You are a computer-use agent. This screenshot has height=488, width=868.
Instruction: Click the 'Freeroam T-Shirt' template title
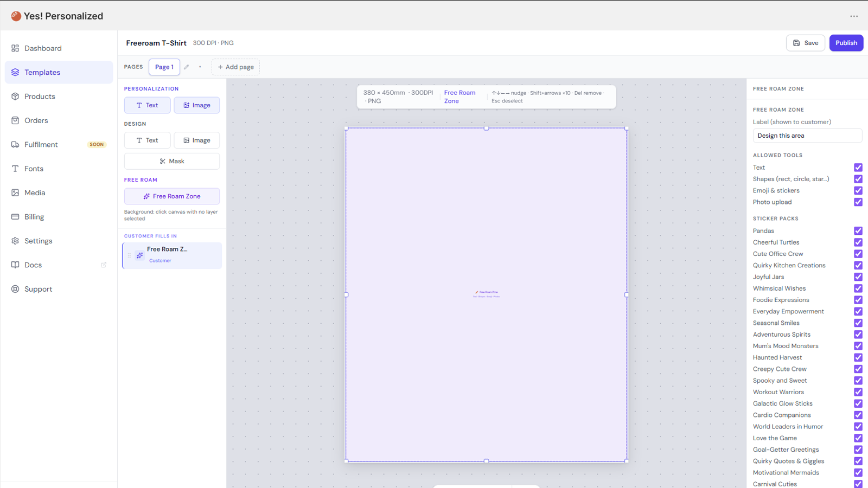coord(156,43)
